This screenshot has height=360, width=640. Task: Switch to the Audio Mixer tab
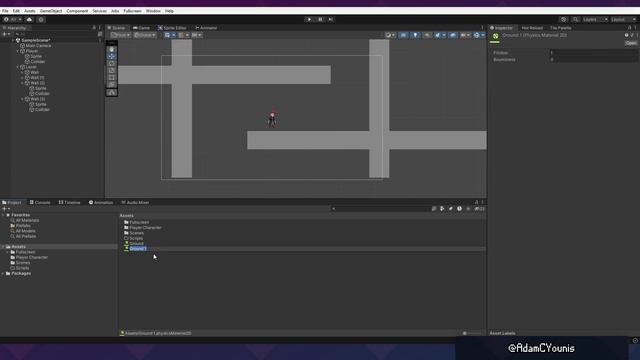tap(135, 202)
